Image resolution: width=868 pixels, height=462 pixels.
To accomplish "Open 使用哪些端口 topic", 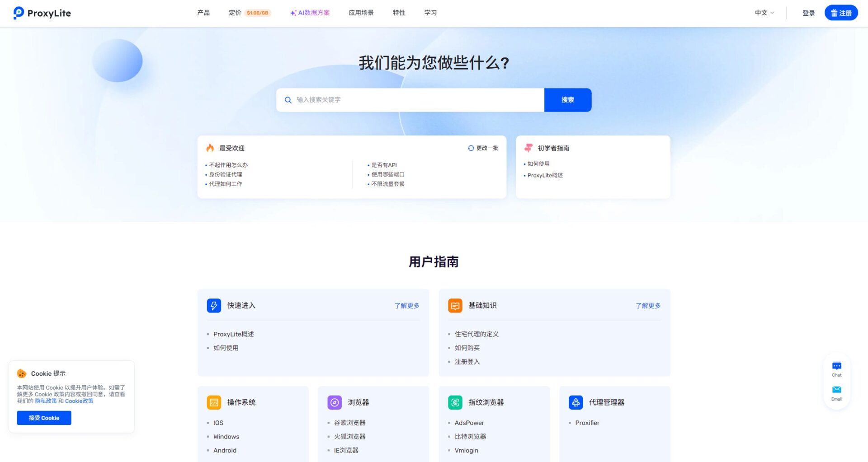I will [x=388, y=175].
